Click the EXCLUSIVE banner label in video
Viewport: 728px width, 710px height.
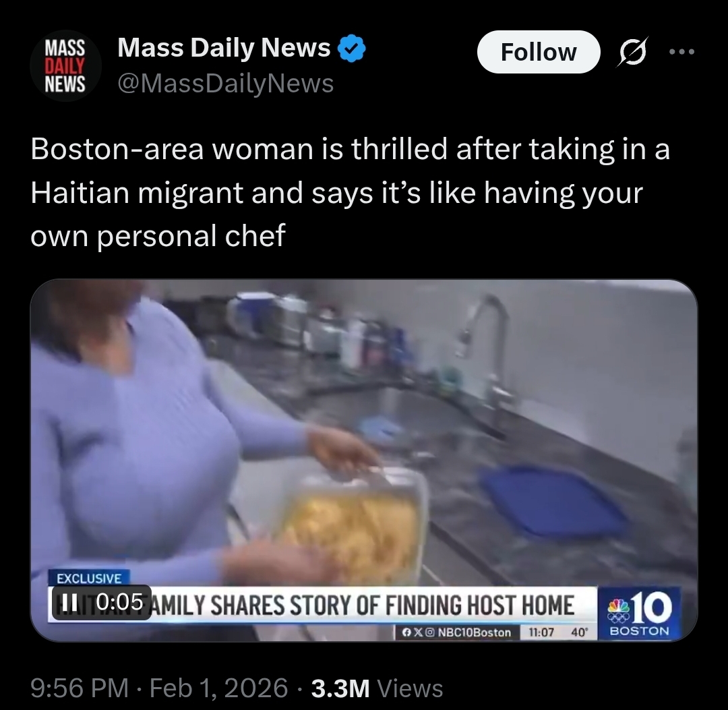[x=89, y=578]
